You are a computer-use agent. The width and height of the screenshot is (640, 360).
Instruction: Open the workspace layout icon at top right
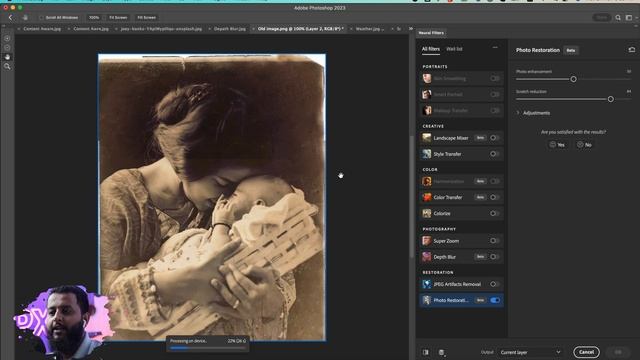click(629, 18)
